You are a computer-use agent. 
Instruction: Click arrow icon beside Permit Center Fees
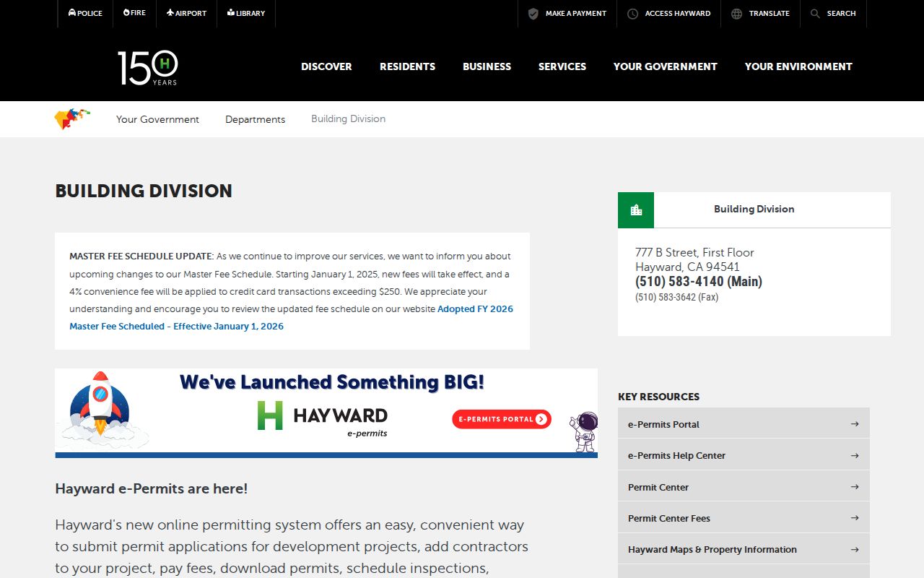pos(855,518)
